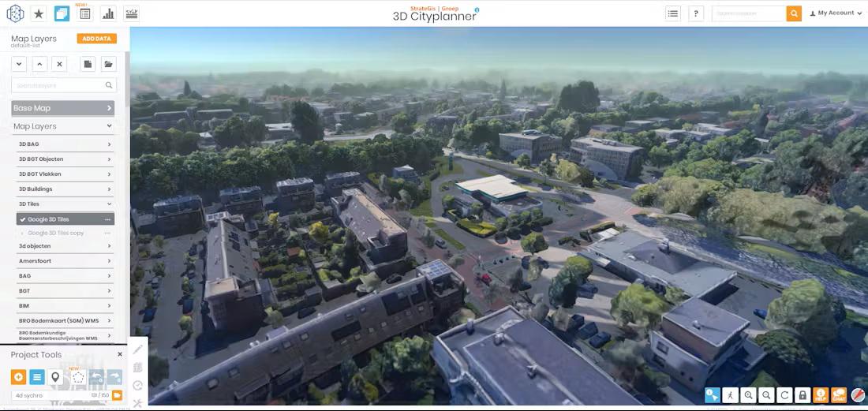
Task: Click the walk mode pedestrian icon
Action: click(731, 395)
